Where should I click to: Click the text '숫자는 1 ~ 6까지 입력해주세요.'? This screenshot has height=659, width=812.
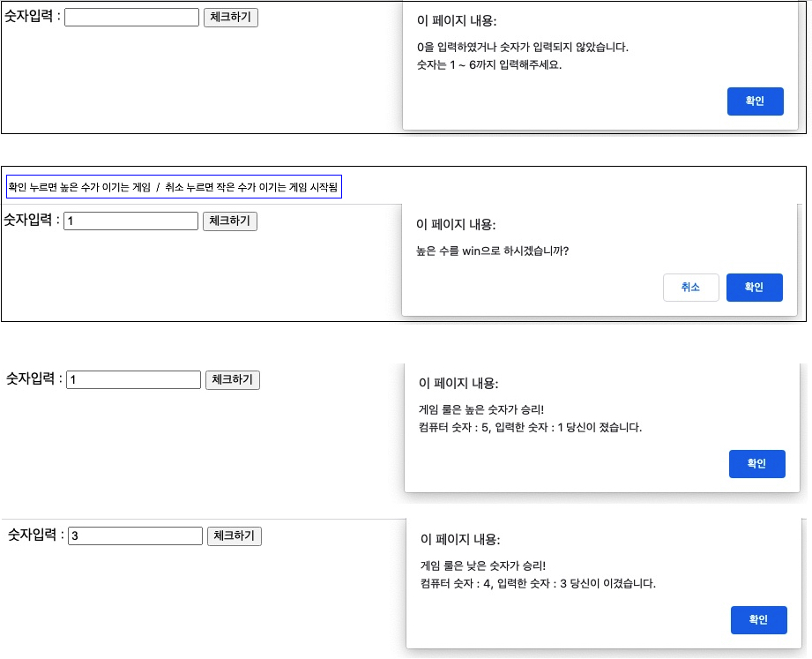tap(489, 64)
